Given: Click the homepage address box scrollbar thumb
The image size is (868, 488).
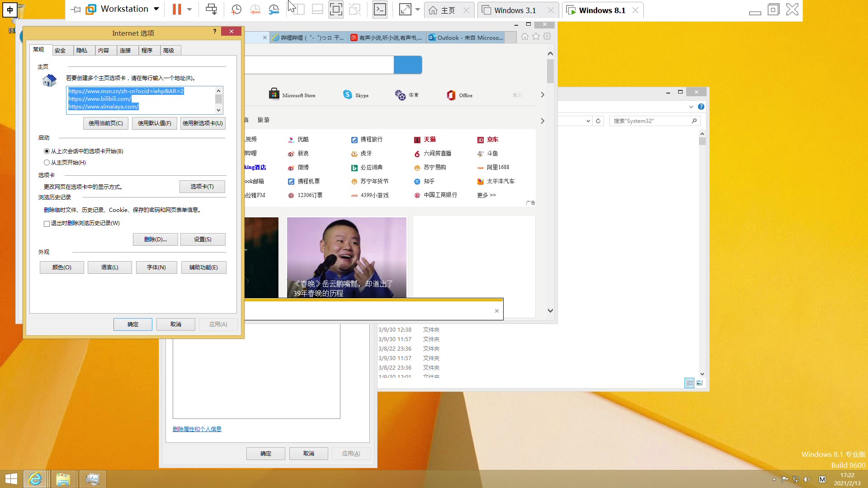Looking at the screenshot, I should click(x=218, y=99).
